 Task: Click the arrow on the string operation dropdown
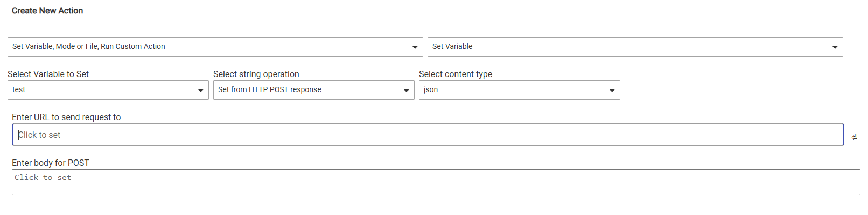(x=406, y=91)
